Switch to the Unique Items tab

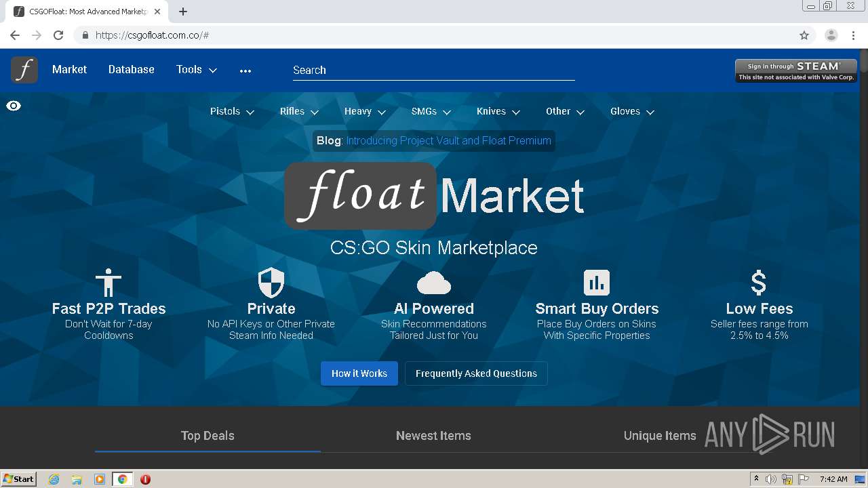coord(660,436)
